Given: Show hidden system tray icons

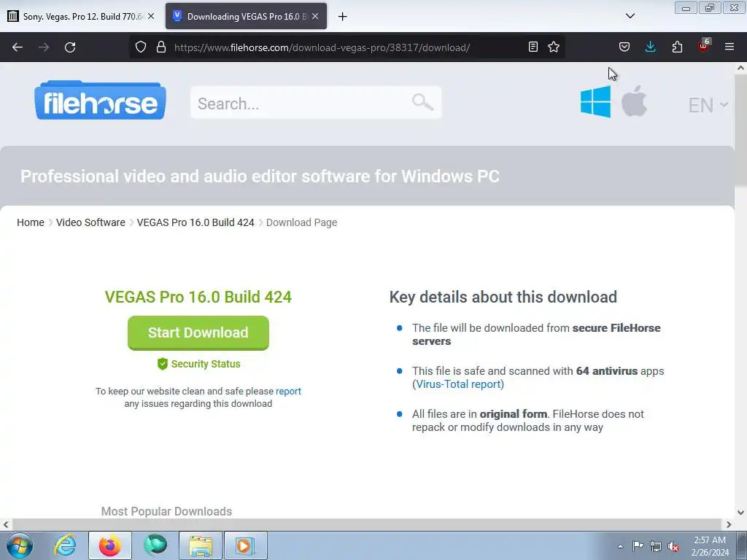Looking at the screenshot, I should tap(620, 546).
